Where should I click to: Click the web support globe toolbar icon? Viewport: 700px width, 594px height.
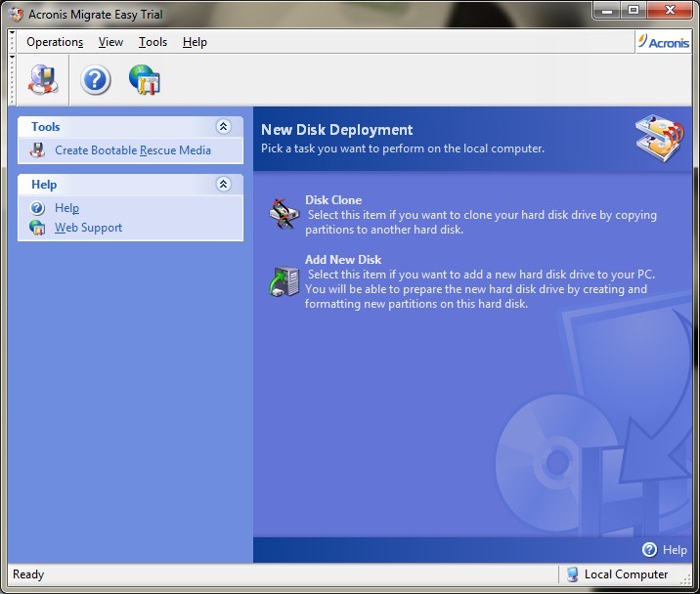[145, 79]
